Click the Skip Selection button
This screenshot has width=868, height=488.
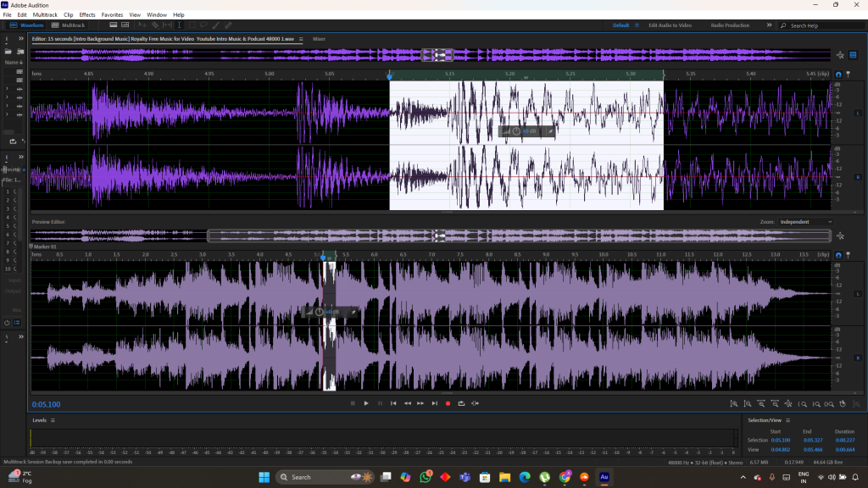[475, 403]
